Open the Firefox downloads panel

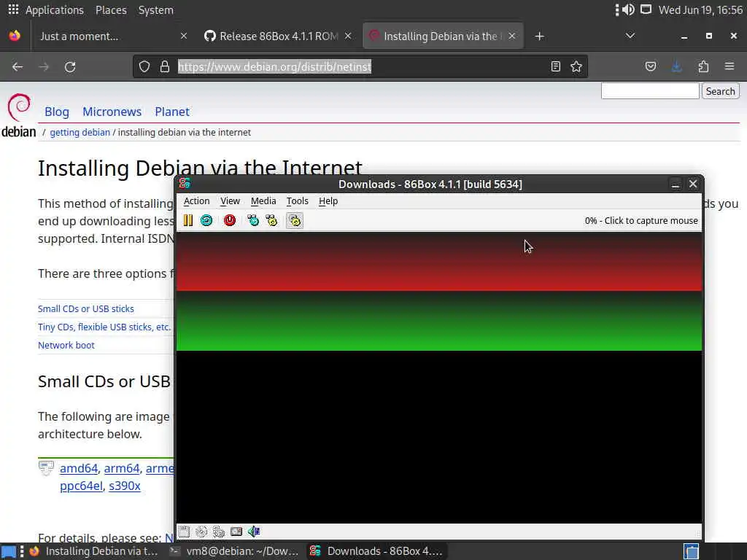pyautogui.click(x=676, y=66)
